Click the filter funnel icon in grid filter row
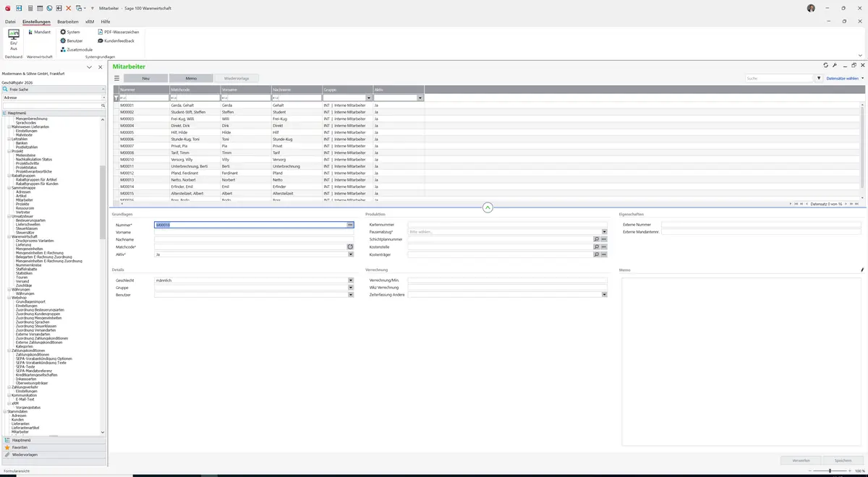 tap(116, 98)
